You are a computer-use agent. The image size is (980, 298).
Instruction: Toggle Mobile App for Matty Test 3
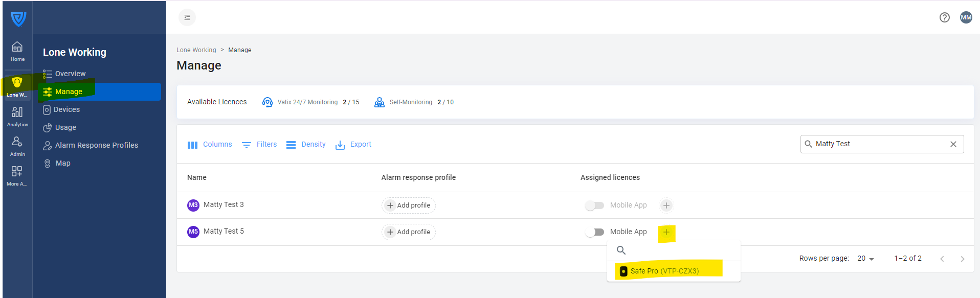click(x=594, y=205)
